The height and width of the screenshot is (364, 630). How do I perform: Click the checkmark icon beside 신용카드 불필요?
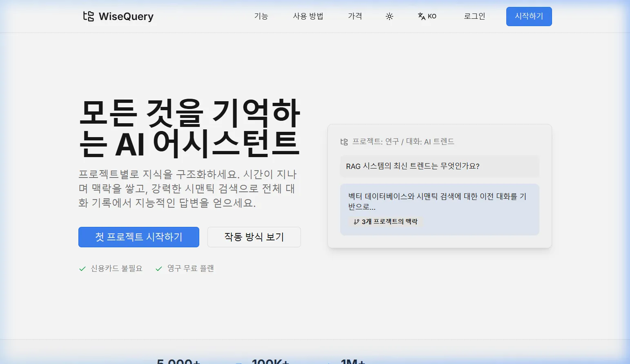tap(82, 269)
